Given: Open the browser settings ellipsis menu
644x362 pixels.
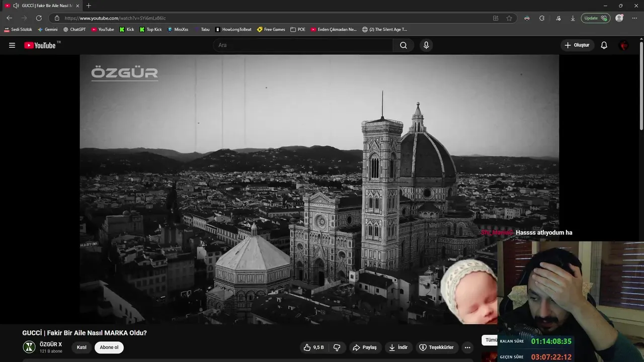Looking at the screenshot, I should pyautogui.click(x=635, y=18).
